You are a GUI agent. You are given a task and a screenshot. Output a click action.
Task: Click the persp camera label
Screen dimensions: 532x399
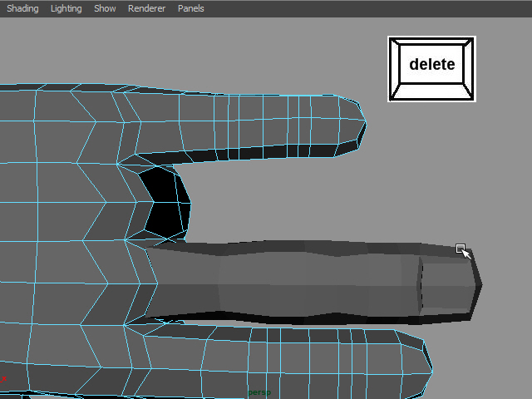coord(260,391)
